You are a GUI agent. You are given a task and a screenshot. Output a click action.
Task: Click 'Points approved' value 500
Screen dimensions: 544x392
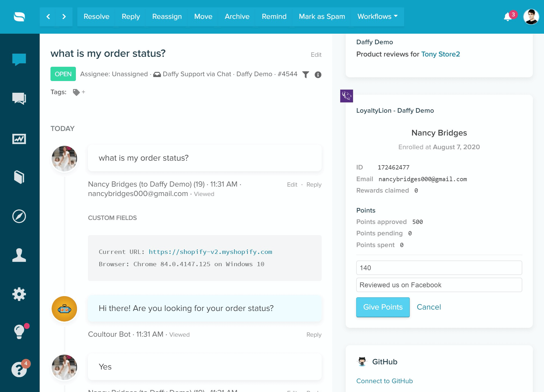click(x=417, y=222)
